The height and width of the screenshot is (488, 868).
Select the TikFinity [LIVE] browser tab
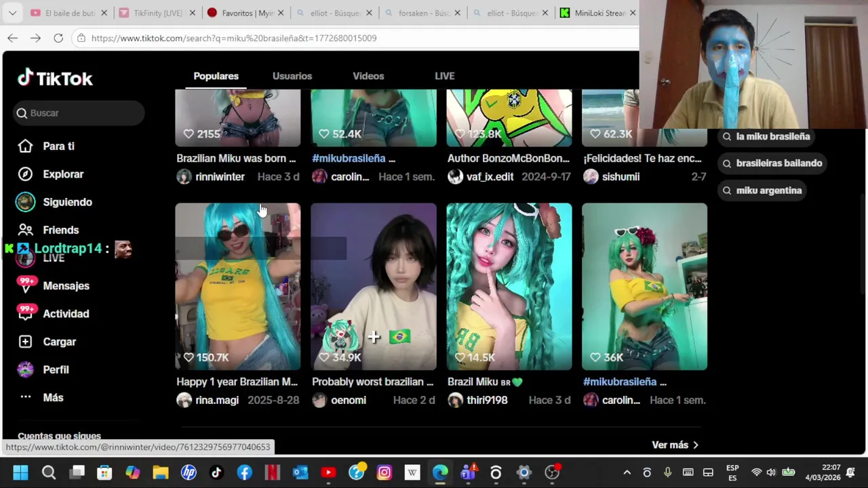click(x=157, y=13)
